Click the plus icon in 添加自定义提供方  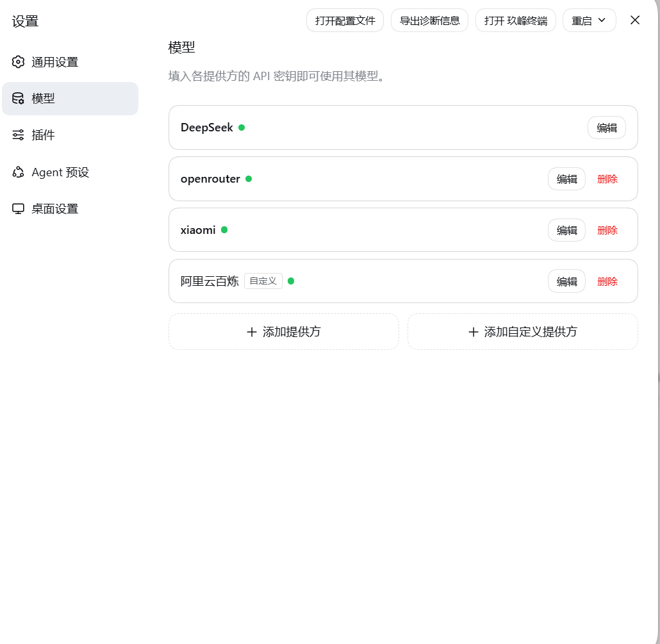pyautogui.click(x=474, y=332)
